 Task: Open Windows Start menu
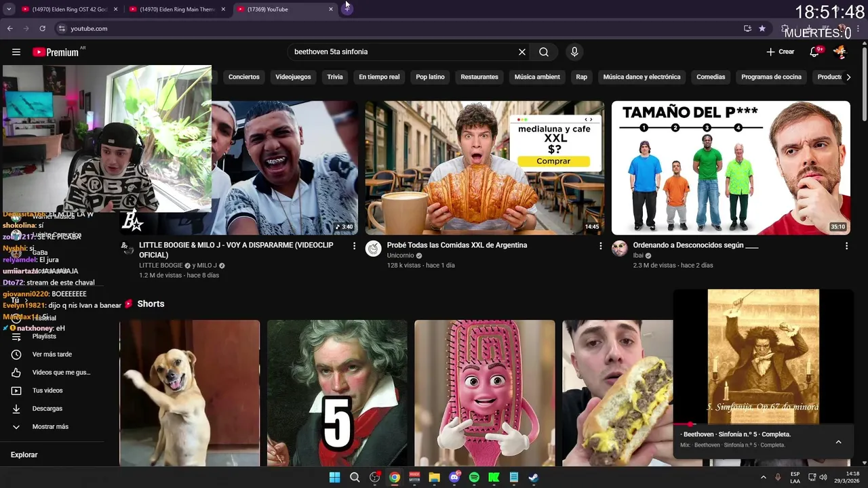[x=334, y=477]
